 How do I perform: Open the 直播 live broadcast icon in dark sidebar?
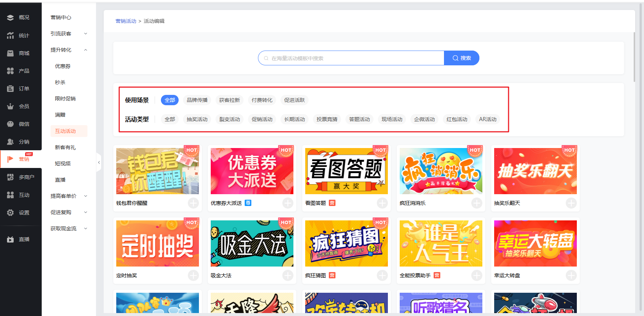point(10,239)
